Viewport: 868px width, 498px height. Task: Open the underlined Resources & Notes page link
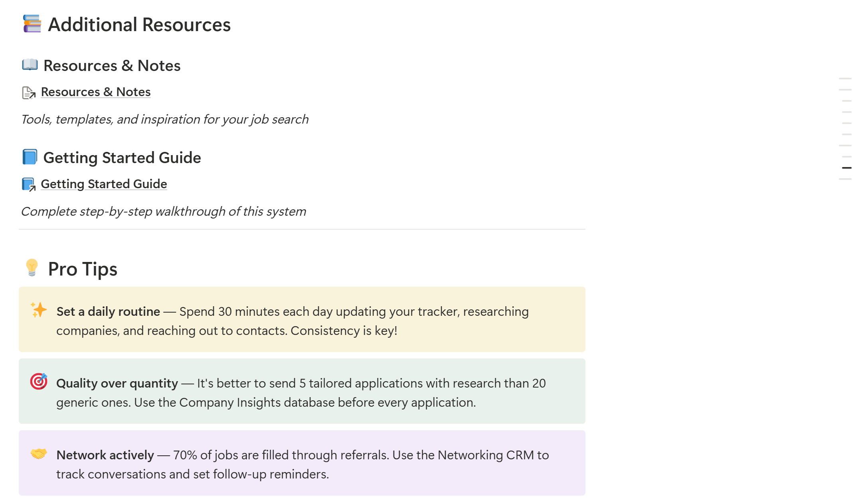point(96,92)
